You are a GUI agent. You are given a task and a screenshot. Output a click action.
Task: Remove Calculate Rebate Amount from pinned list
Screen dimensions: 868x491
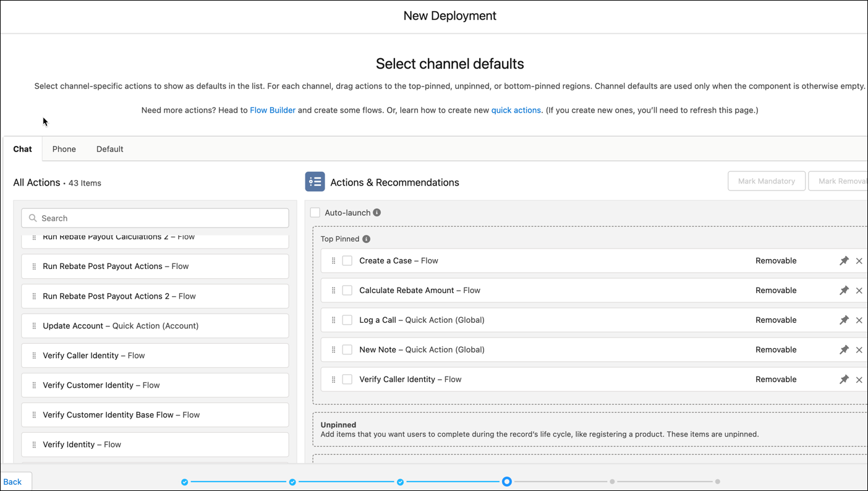click(859, 290)
